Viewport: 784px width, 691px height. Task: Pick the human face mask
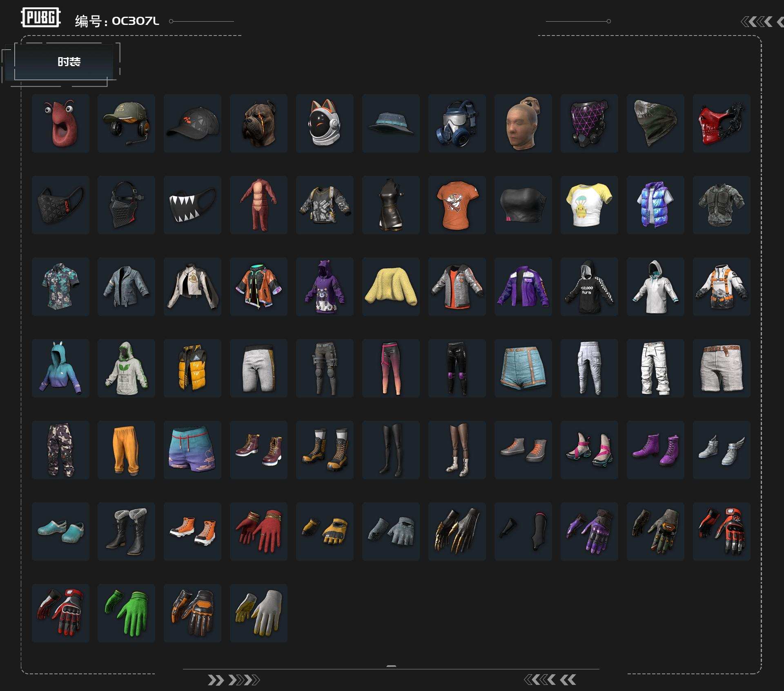tap(523, 123)
